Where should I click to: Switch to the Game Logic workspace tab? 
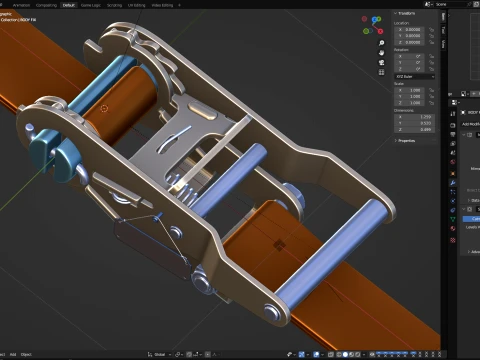(x=91, y=5)
